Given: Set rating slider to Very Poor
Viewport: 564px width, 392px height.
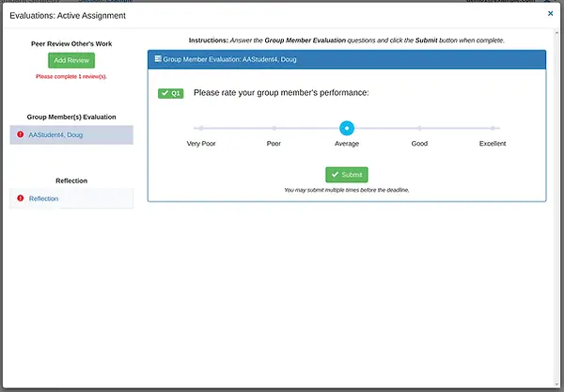Looking at the screenshot, I should point(201,128).
